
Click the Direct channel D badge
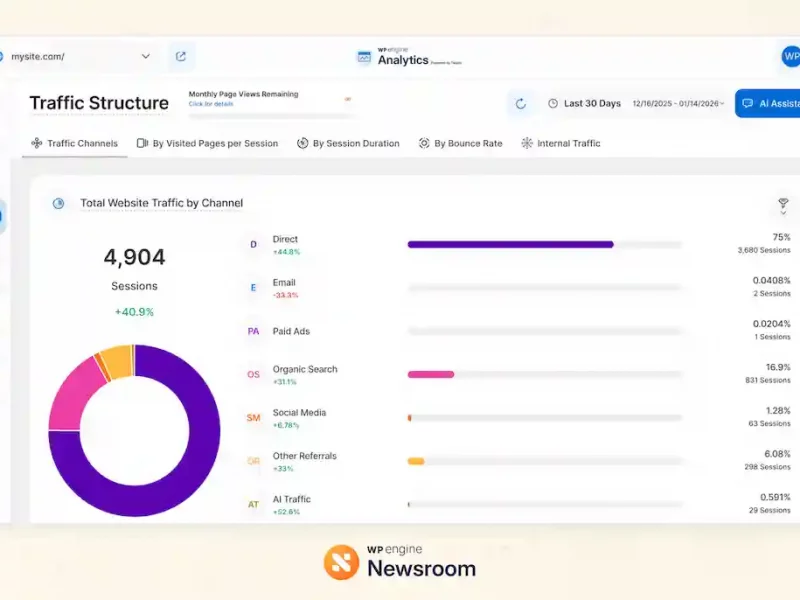pos(253,243)
